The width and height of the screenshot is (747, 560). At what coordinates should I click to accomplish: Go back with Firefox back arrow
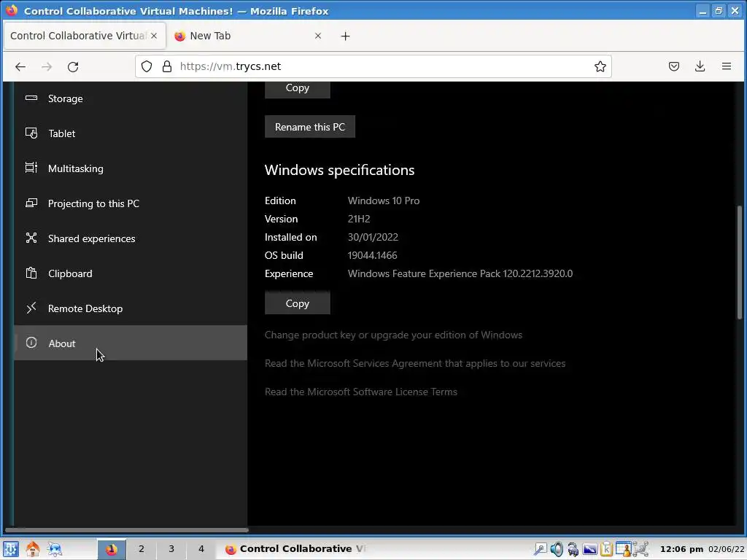pyautogui.click(x=20, y=66)
